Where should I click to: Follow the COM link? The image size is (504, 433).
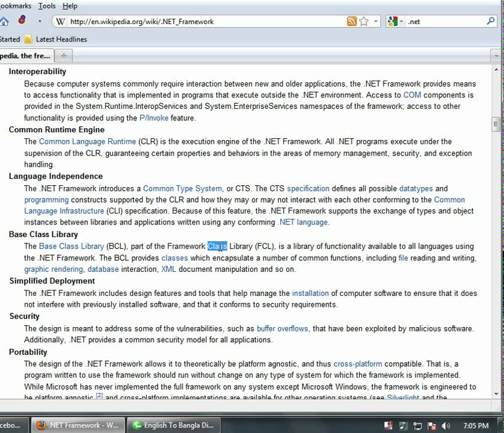click(x=412, y=95)
